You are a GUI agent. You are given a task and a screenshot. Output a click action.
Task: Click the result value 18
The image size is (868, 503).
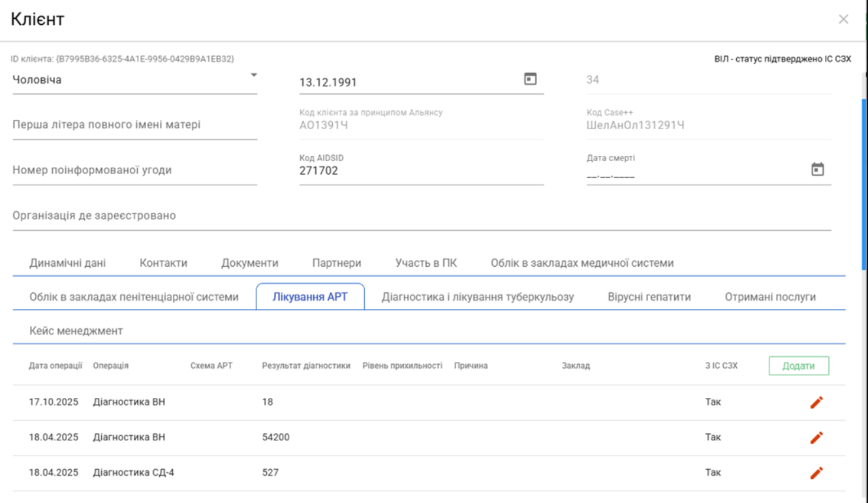[x=268, y=402]
